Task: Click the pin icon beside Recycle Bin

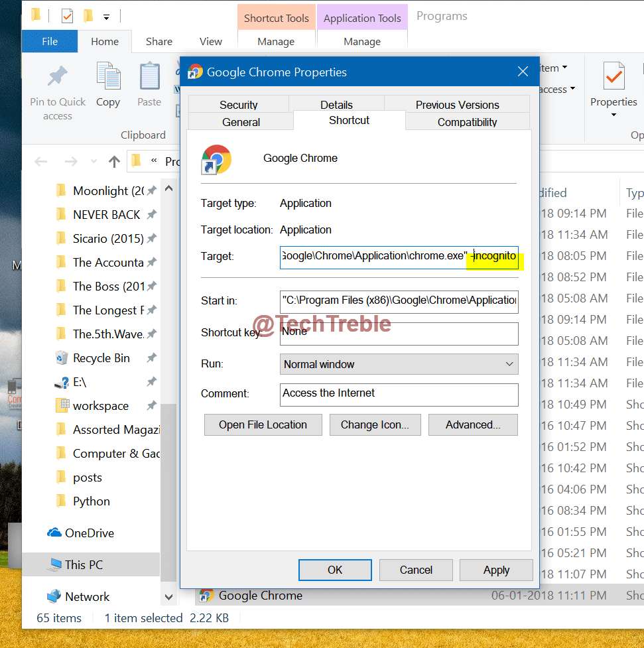Action: point(152,357)
